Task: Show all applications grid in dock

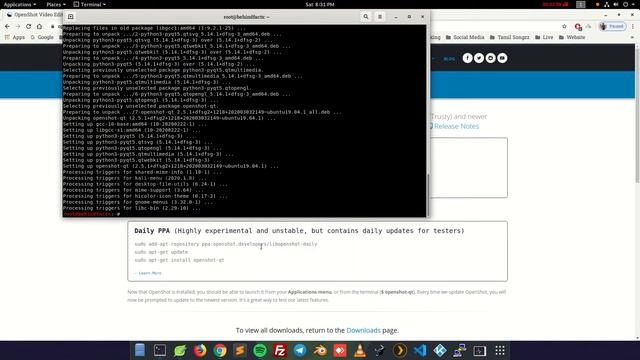Action: point(500,350)
